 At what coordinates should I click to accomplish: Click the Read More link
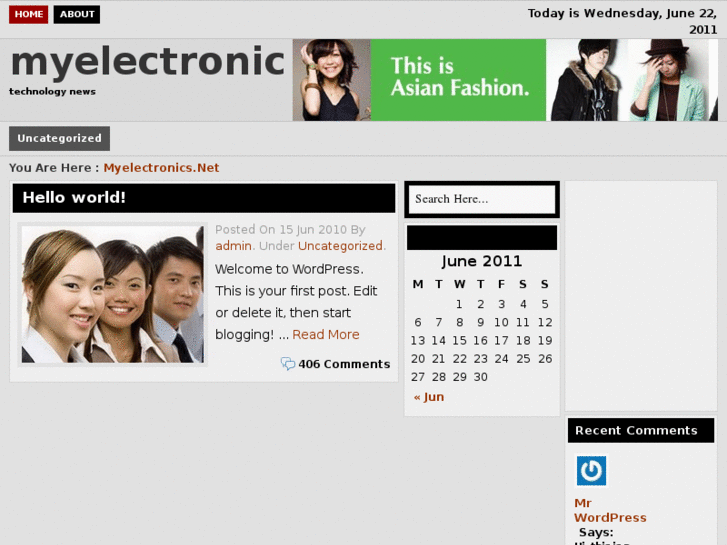[x=326, y=334]
